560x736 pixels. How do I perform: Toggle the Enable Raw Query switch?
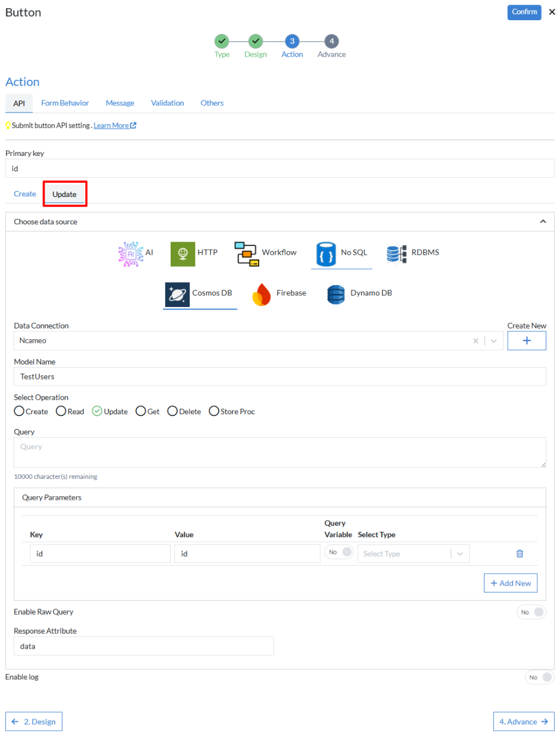pyautogui.click(x=531, y=612)
